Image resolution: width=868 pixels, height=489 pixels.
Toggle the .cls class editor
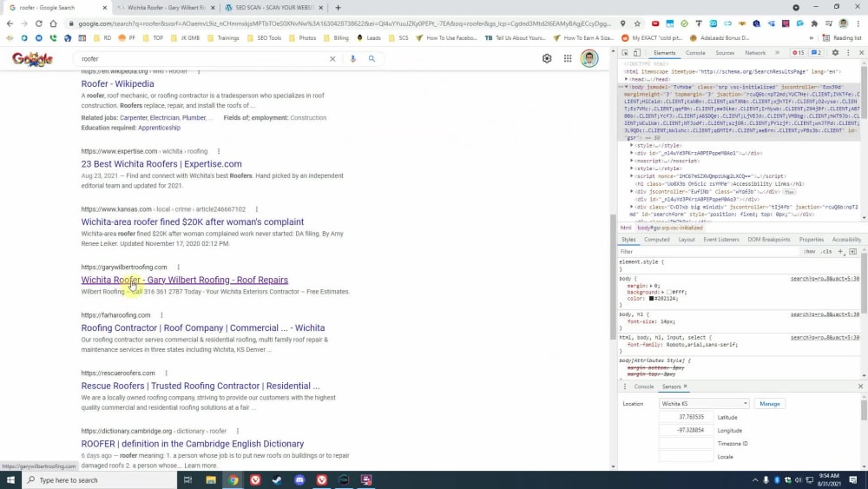coord(826,251)
